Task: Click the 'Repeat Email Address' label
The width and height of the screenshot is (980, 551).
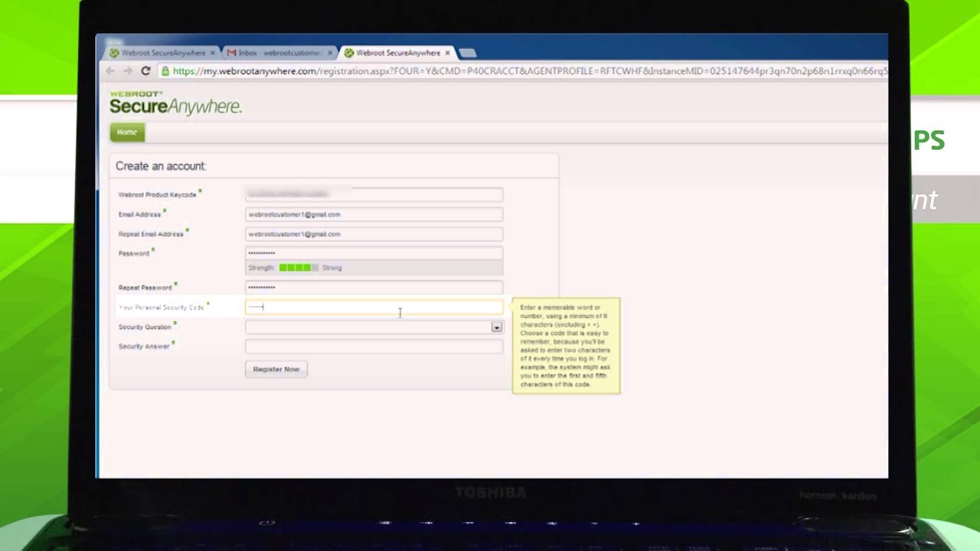Action: pyautogui.click(x=151, y=234)
